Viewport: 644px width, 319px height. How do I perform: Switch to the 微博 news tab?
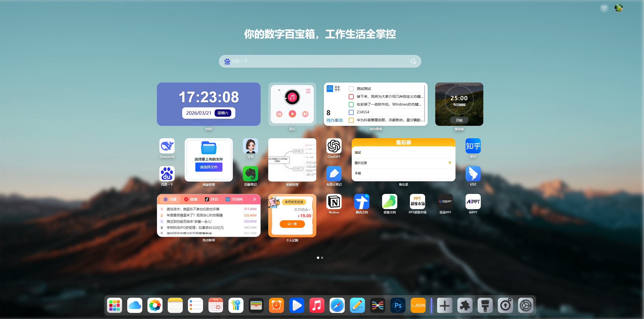191,200
